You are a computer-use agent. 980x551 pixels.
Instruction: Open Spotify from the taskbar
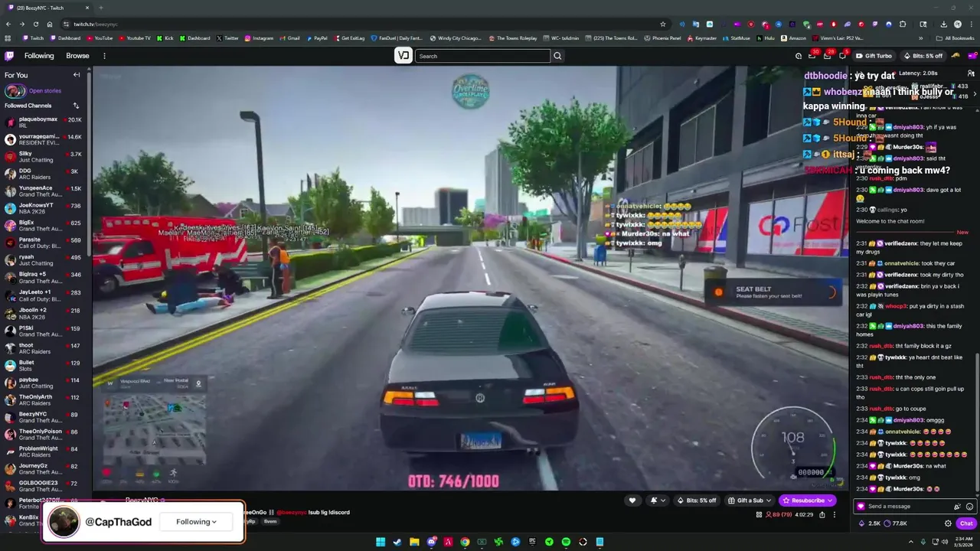point(566,542)
